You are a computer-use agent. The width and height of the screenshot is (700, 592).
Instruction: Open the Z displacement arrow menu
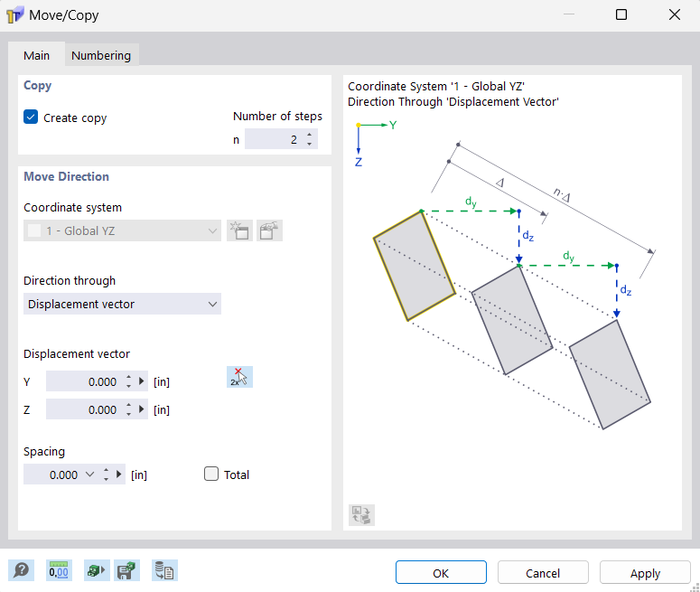[142, 409]
